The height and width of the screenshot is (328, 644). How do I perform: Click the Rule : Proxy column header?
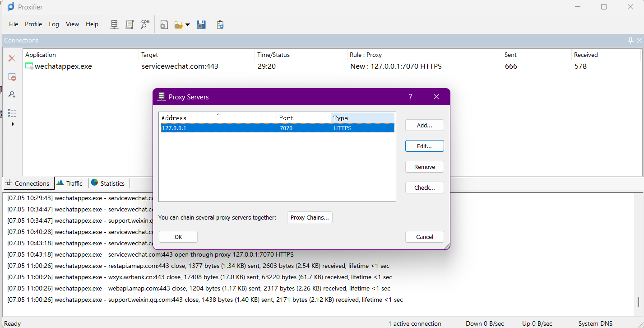coord(425,55)
